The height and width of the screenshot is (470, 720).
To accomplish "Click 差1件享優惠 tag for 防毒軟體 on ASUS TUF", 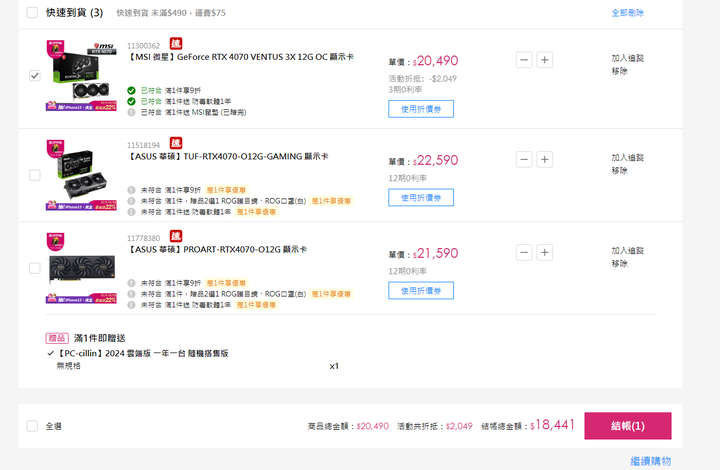I will pos(256,212).
